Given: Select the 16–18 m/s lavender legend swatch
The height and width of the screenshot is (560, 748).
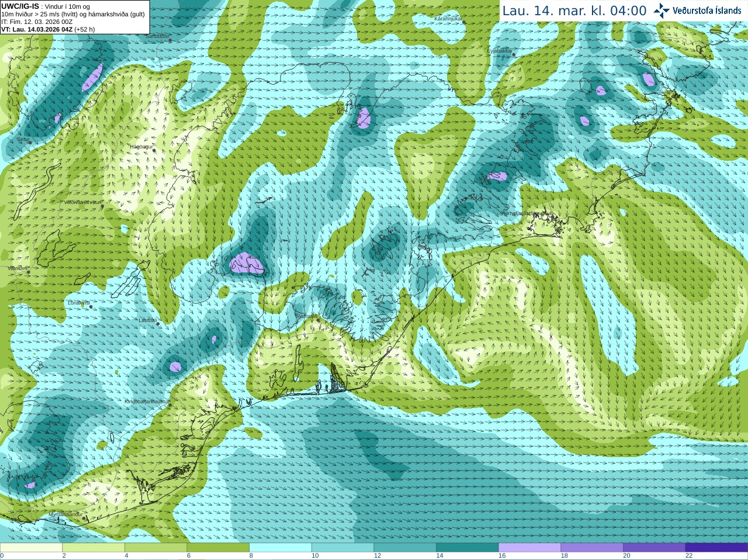Looking at the screenshot, I should [x=529, y=548].
